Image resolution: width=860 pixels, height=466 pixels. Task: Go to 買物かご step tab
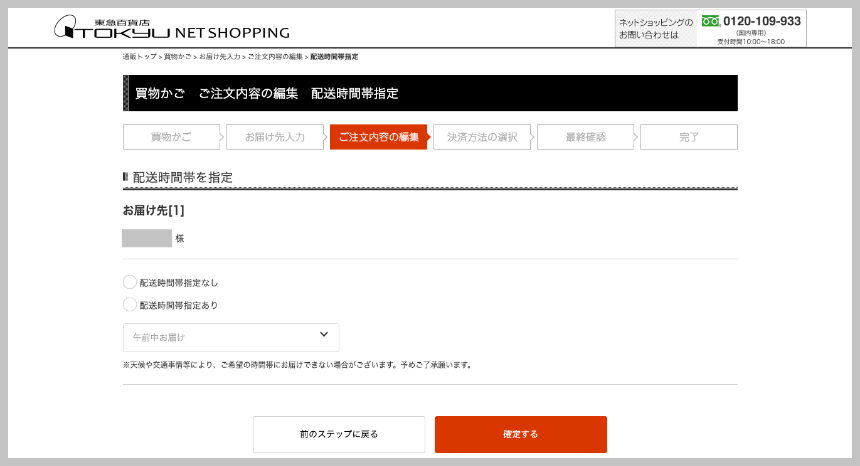click(171, 137)
